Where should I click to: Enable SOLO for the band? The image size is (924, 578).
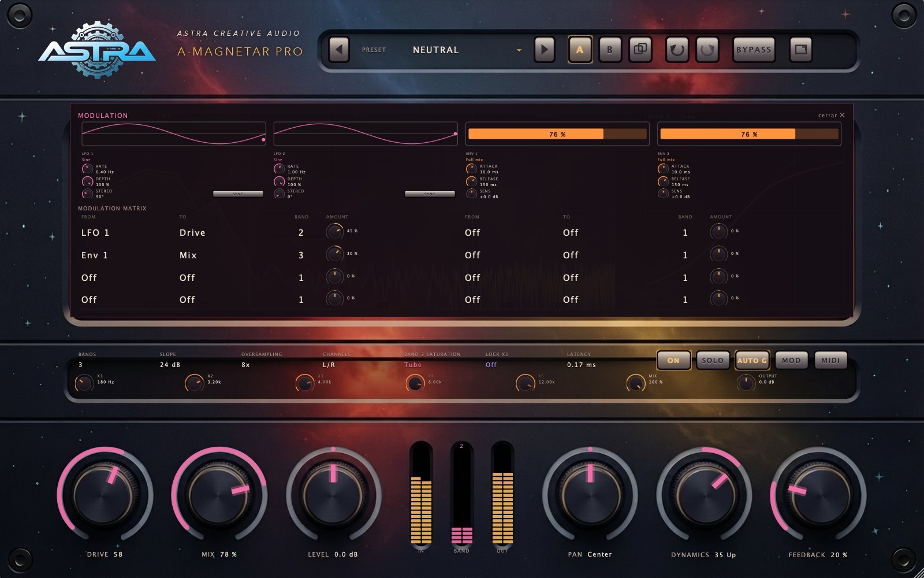coord(713,360)
